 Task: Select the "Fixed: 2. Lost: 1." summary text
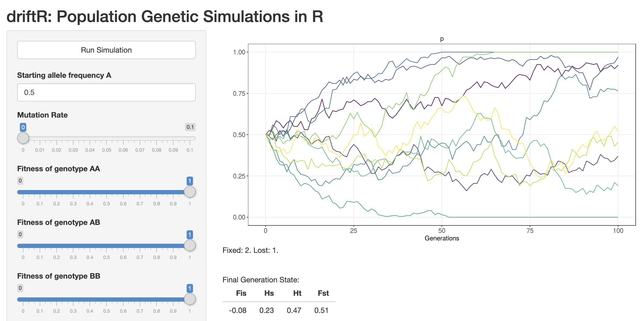click(250, 250)
